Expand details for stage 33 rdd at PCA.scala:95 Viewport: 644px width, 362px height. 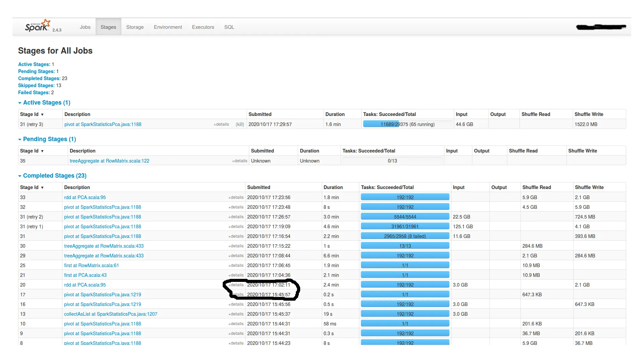pyautogui.click(x=236, y=197)
